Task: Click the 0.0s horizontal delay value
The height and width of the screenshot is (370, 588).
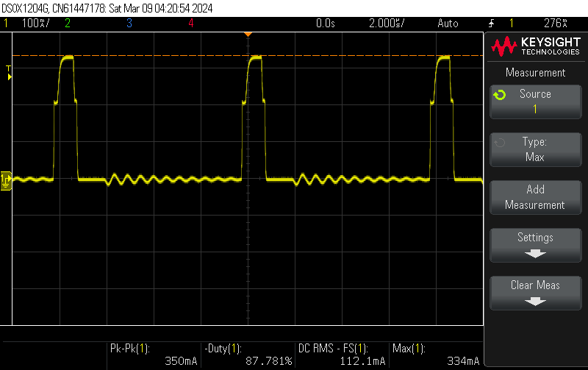Action: click(325, 24)
